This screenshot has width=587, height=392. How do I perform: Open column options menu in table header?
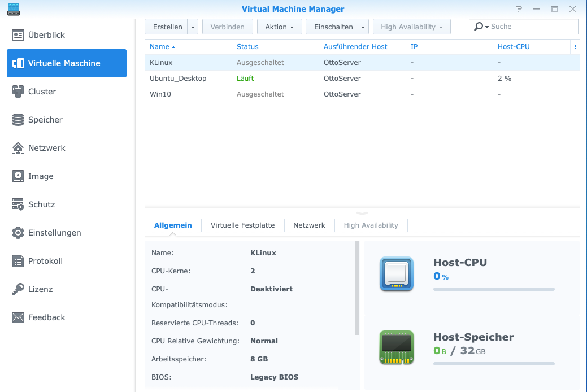pyautogui.click(x=575, y=47)
